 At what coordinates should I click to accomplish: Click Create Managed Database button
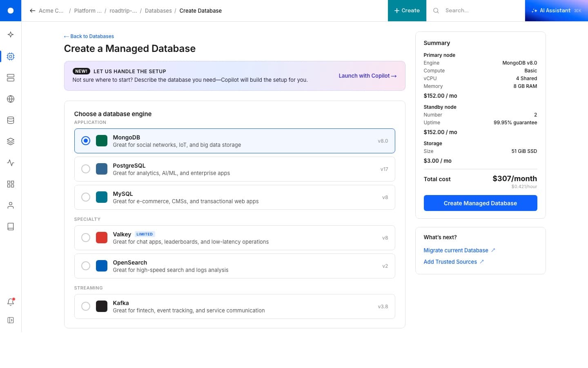coord(480,203)
